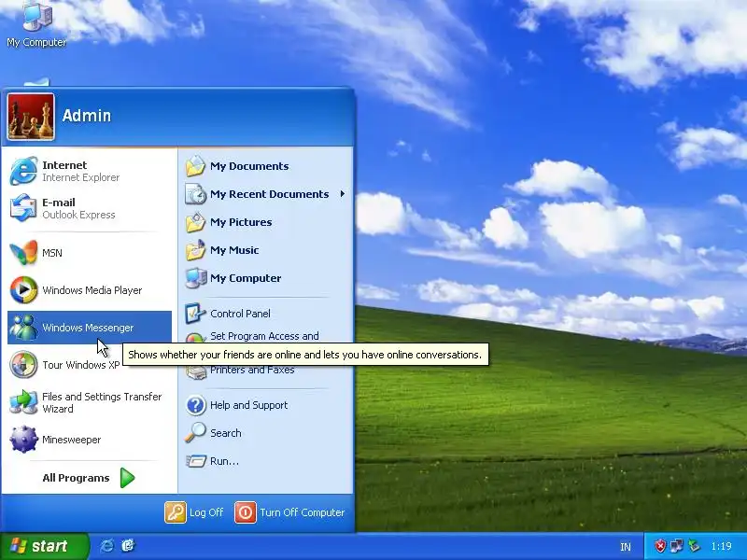The image size is (747, 560).
Task: Click the Windows Messenger people icon
Action: coord(23,328)
